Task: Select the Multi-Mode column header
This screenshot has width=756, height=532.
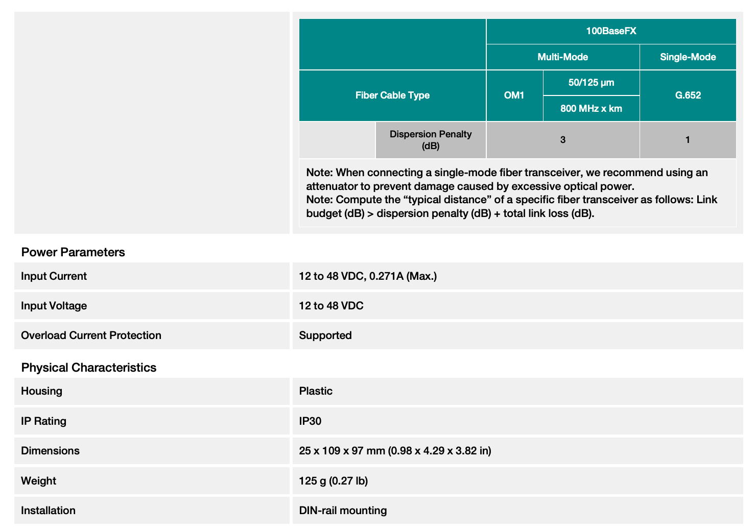Action: [562, 57]
